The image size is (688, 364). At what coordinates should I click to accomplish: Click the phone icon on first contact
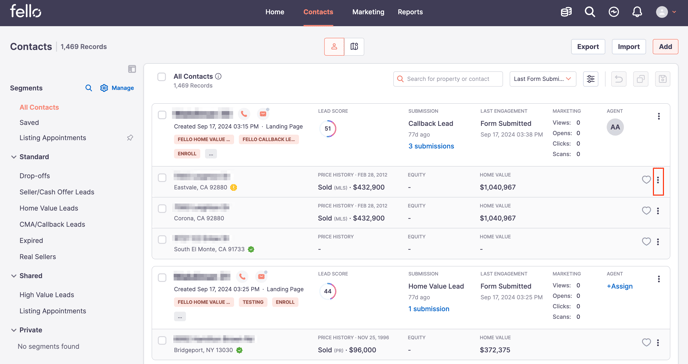pos(244,114)
